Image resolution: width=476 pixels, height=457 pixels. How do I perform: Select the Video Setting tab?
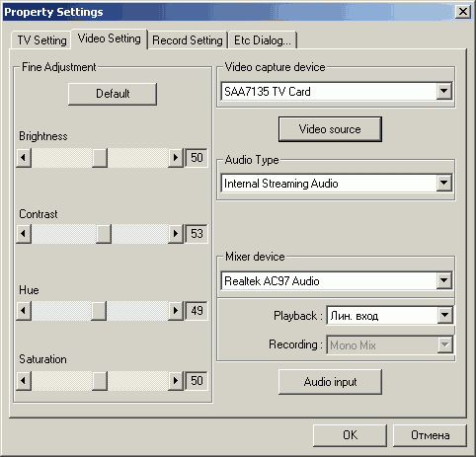coord(109,38)
